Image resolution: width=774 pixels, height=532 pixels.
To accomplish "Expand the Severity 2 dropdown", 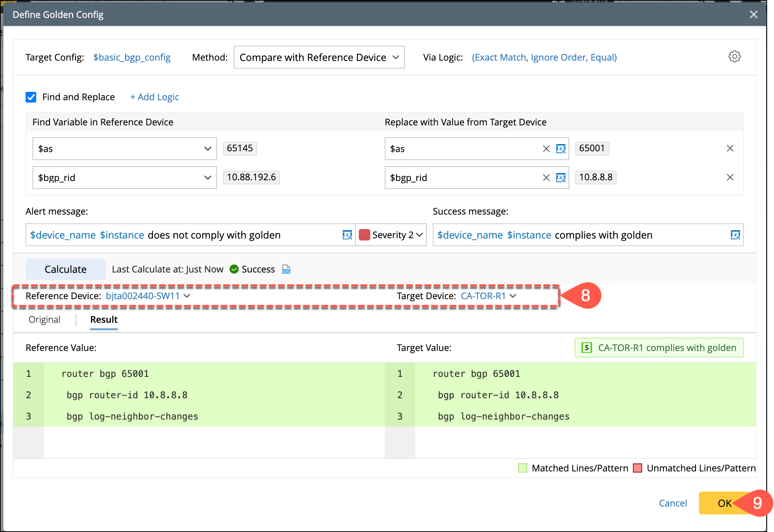I will point(397,235).
